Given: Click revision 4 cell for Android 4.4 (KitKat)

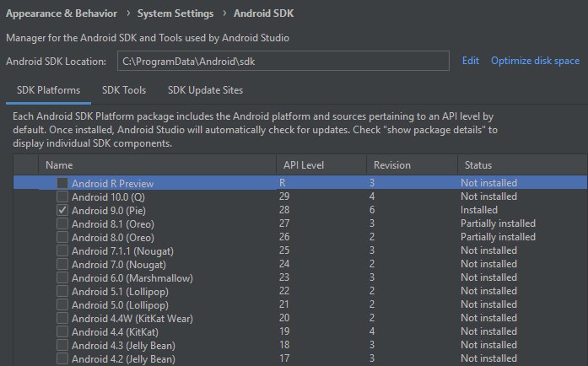Looking at the screenshot, I should pos(372,331).
